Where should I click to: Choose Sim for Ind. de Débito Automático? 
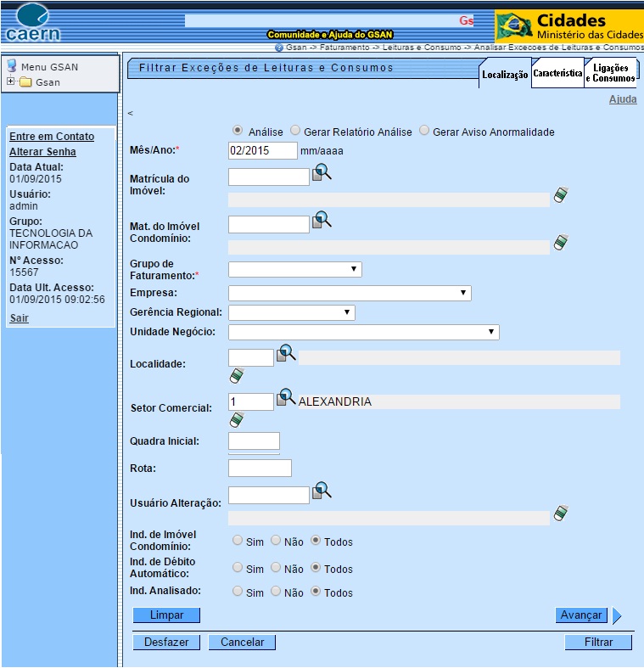(x=238, y=568)
